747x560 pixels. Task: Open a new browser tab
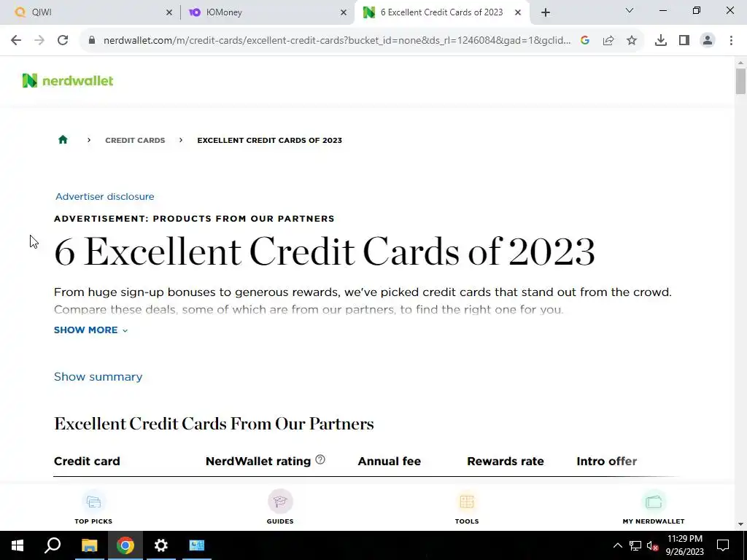(546, 12)
